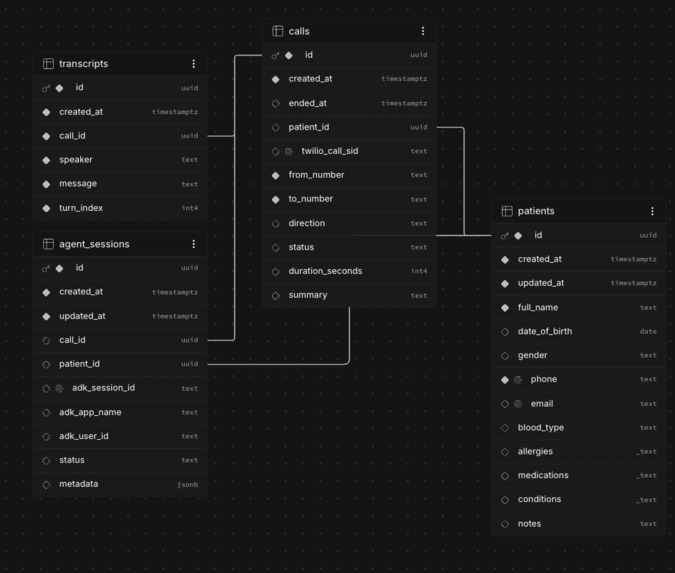Open the patients table options menu
Image resolution: width=675 pixels, height=573 pixels.
652,211
